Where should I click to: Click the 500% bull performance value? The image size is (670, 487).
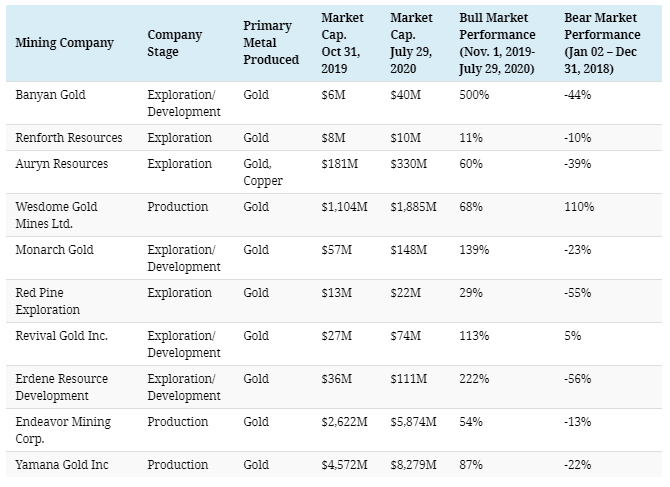[x=473, y=94]
